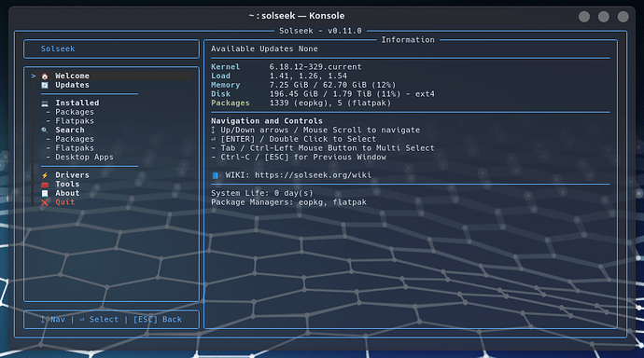Click the Kernel label in Information panel
The height and width of the screenshot is (358, 644).
(x=225, y=67)
